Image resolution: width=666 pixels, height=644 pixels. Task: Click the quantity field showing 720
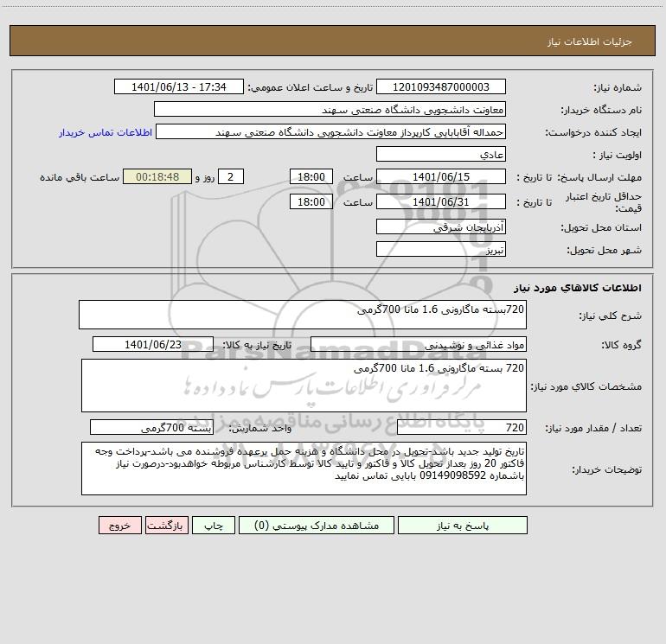(x=462, y=427)
